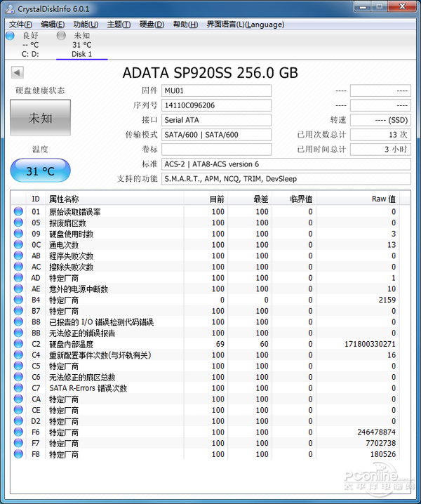Click the status orb for attribute B7
The width and height of the screenshot is (421, 504).
[18, 311]
